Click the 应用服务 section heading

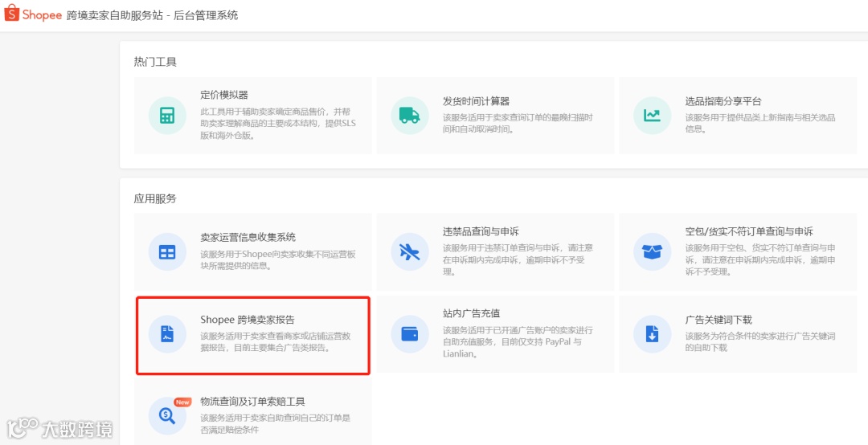(155, 198)
